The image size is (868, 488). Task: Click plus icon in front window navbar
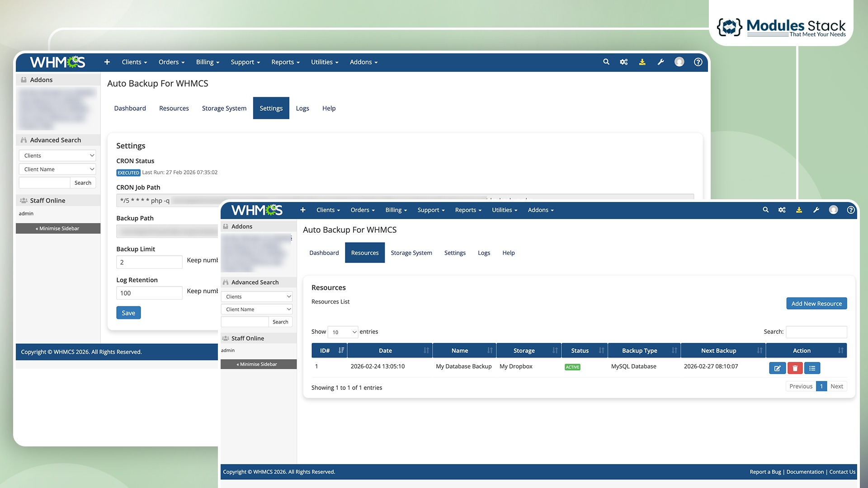point(303,210)
